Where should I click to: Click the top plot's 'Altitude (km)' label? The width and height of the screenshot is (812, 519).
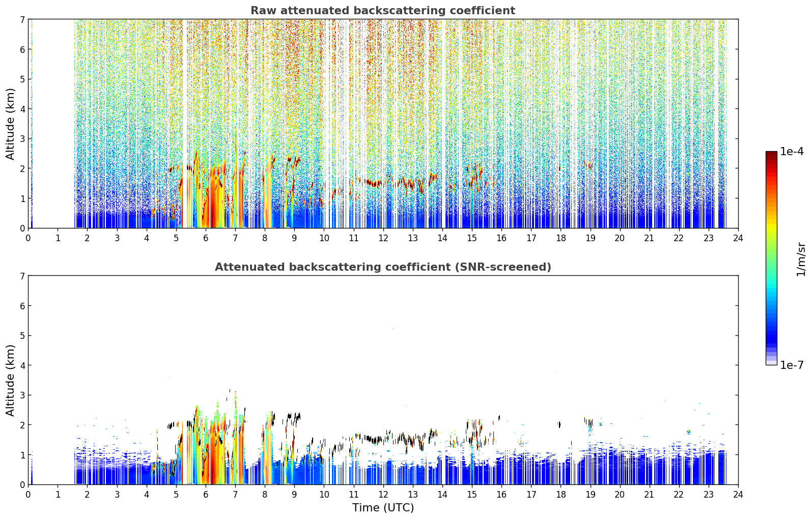[x=10, y=124]
